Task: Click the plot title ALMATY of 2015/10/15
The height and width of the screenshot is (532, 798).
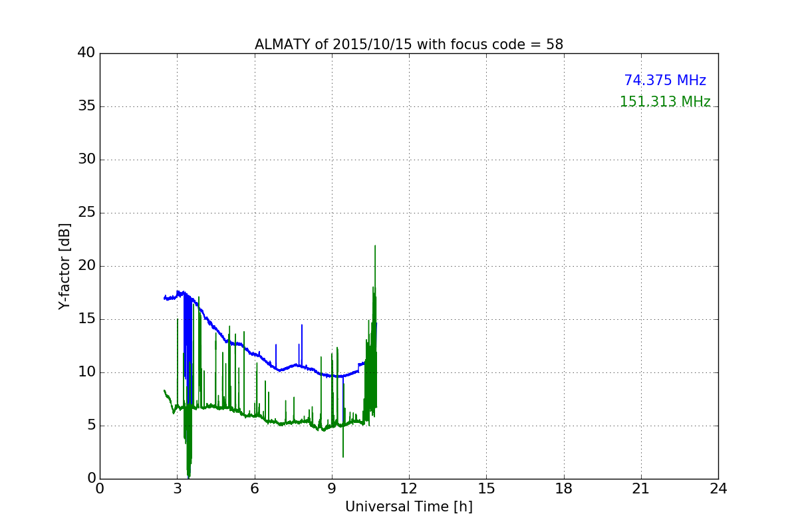Action: tap(409, 45)
